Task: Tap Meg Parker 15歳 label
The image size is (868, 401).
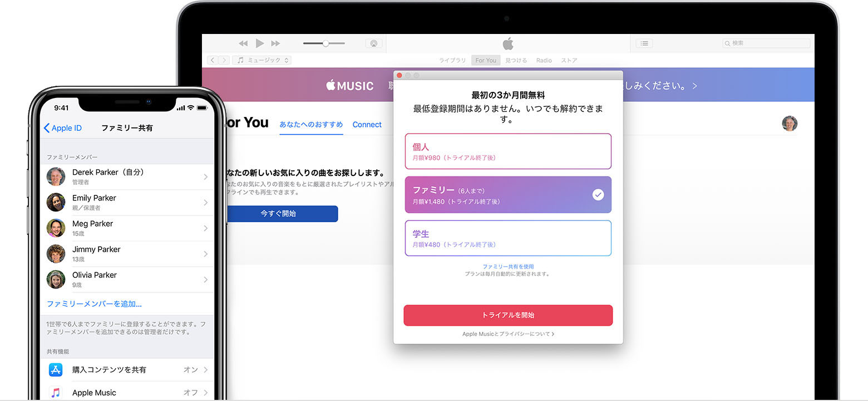Action: click(78, 234)
